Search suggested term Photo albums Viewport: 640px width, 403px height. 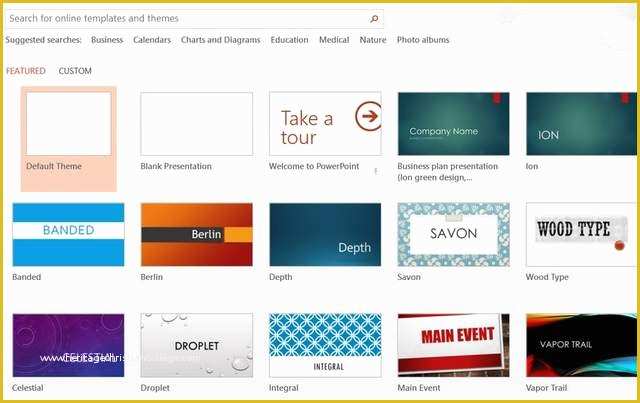tap(423, 40)
